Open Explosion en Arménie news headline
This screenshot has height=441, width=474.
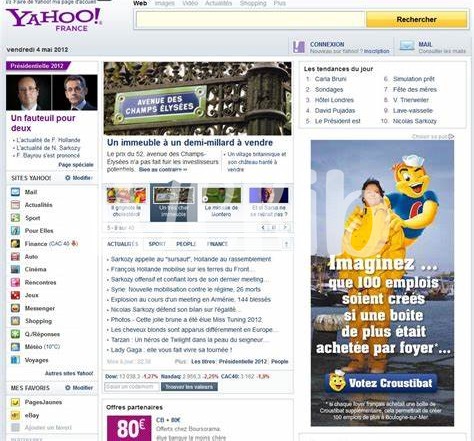[x=191, y=299]
